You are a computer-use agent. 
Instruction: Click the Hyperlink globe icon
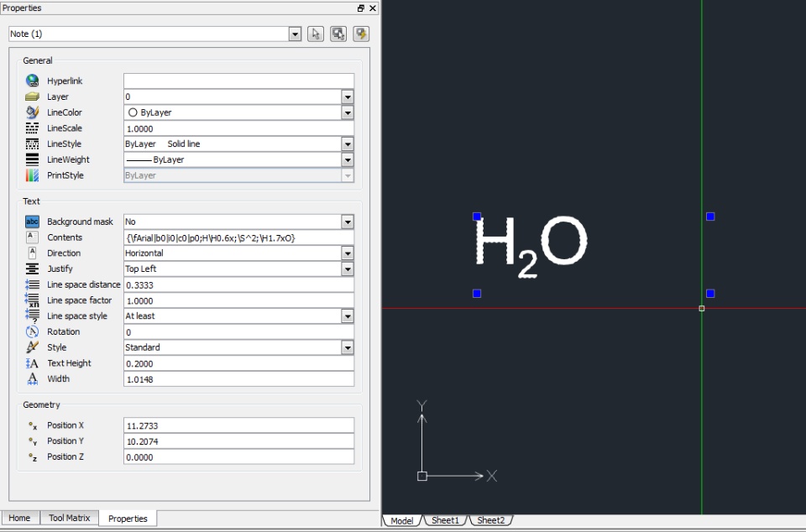[x=33, y=81]
